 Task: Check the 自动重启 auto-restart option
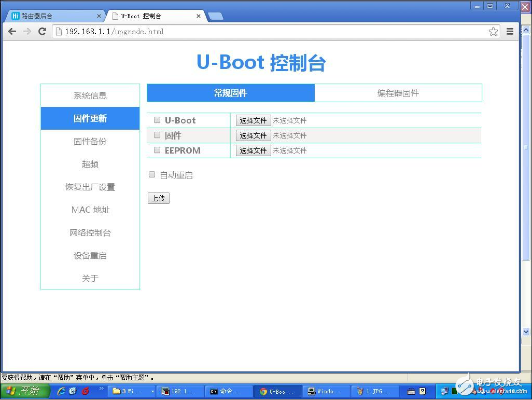click(x=151, y=174)
